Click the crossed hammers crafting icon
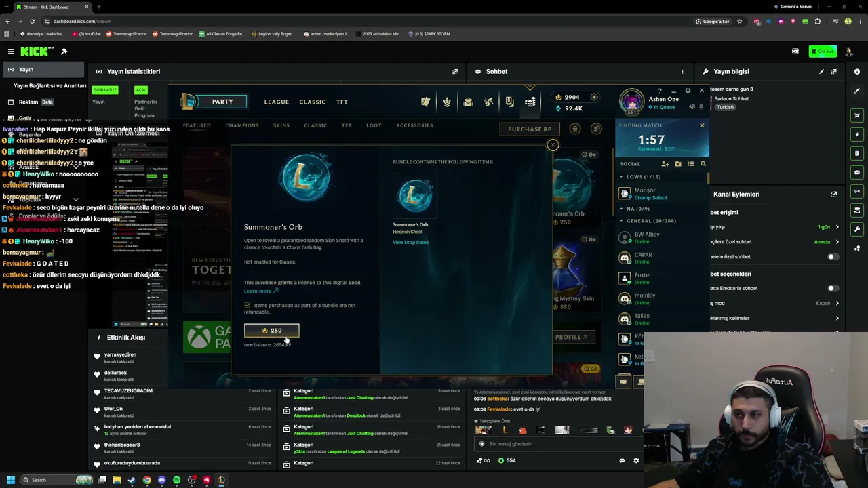 coord(488,102)
